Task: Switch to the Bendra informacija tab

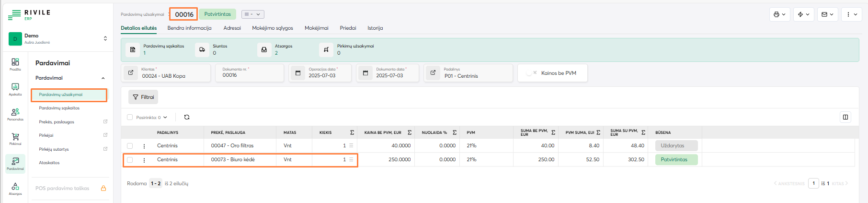Action: (189, 28)
